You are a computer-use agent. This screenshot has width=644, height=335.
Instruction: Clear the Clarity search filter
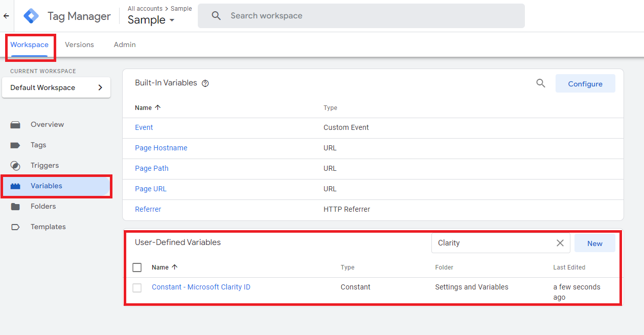(x=560, y=243)
